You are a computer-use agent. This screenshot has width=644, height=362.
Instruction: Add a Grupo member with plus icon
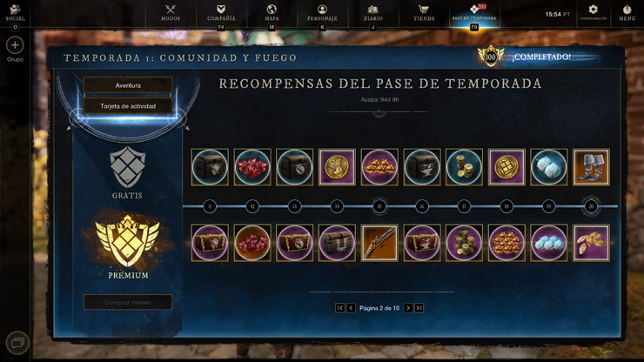click(x=15, y=45)
